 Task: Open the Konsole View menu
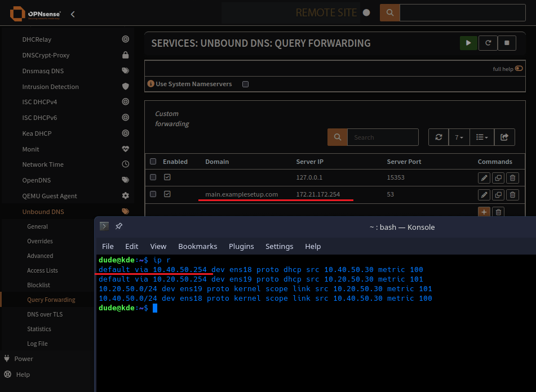pyautogui.click(x=158, y=246)
